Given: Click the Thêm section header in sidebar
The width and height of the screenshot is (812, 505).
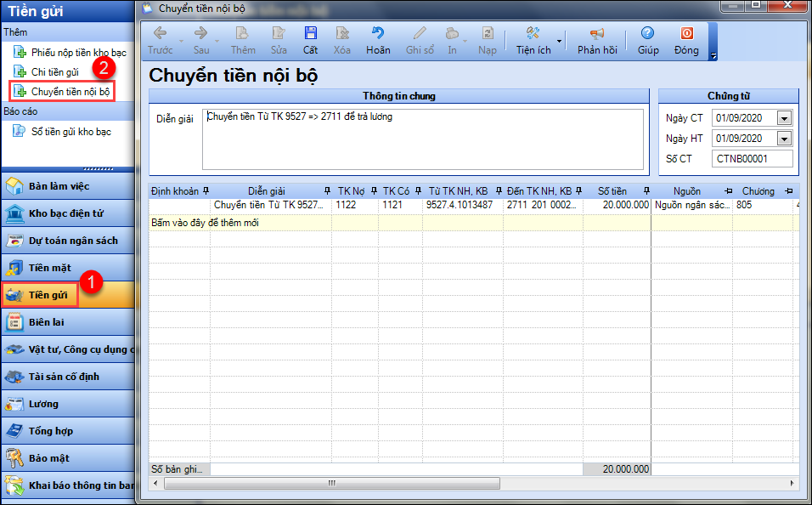Looking at the screenshot, I should tap(68, 32).
